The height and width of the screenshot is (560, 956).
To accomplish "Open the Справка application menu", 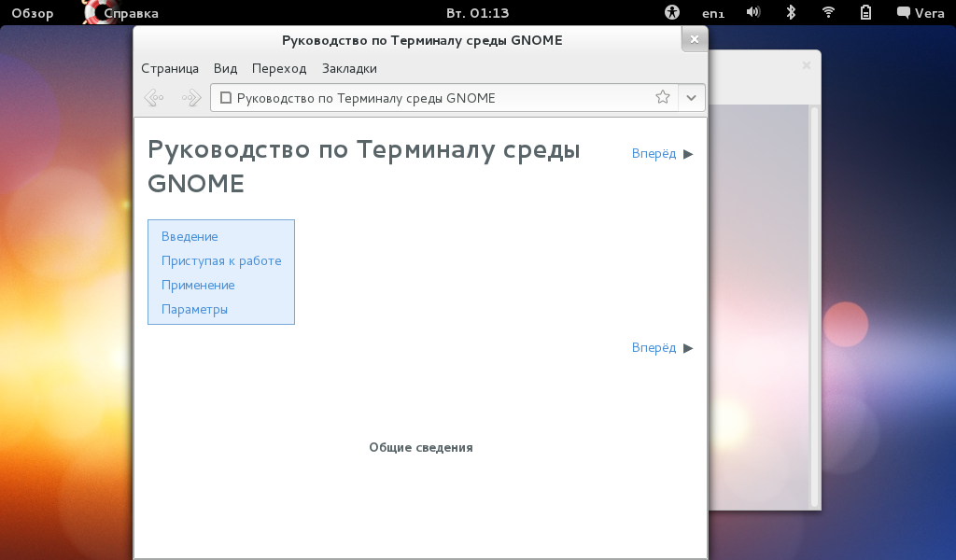I will (131, 13).
